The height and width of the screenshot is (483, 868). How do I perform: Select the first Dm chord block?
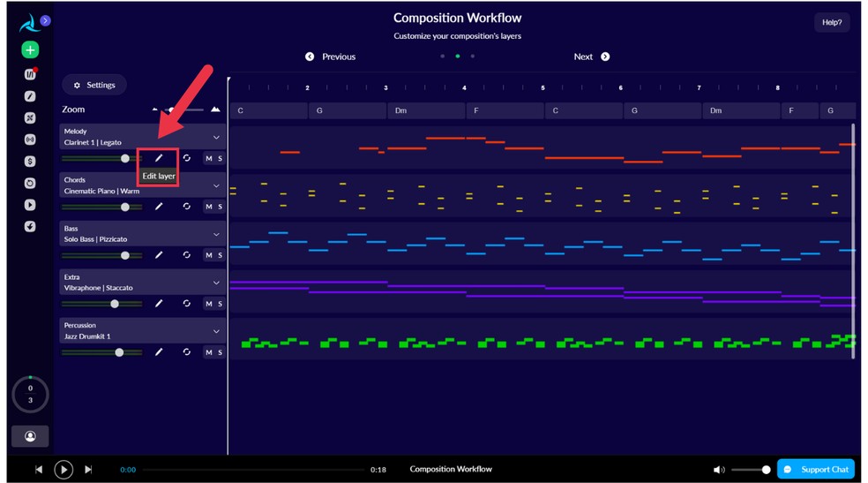coord(426,110)
